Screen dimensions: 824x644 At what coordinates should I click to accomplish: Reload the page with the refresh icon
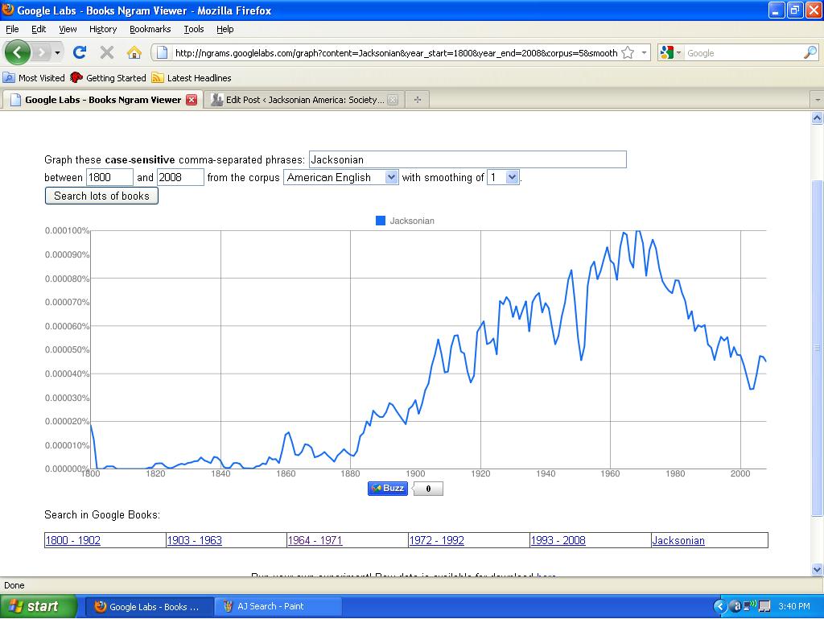[79, 52]
